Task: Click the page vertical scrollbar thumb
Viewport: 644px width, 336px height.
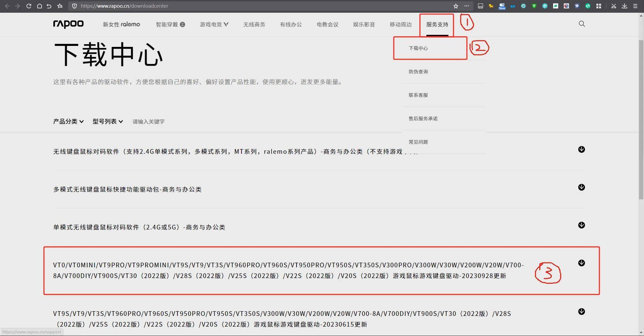Action: 641,120
